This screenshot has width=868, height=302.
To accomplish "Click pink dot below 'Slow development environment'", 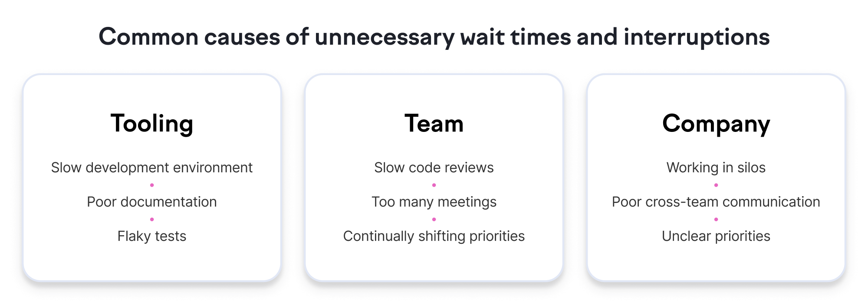I will [x=152, y=185].
